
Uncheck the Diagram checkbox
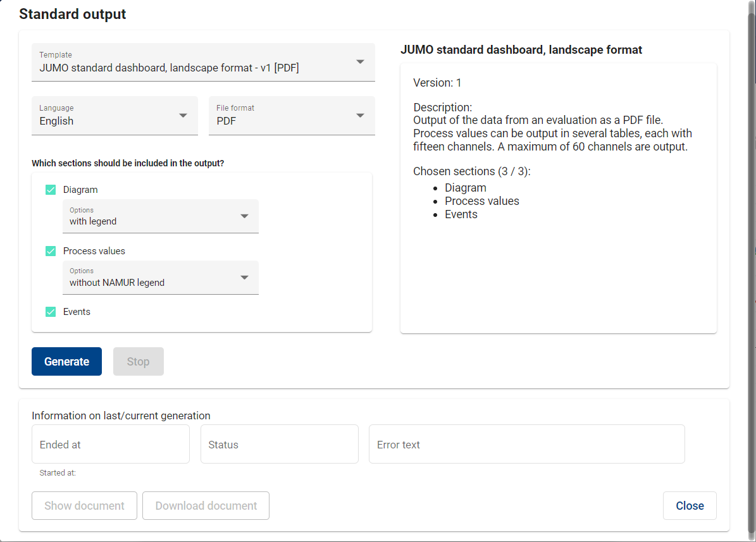click(51, 190)
